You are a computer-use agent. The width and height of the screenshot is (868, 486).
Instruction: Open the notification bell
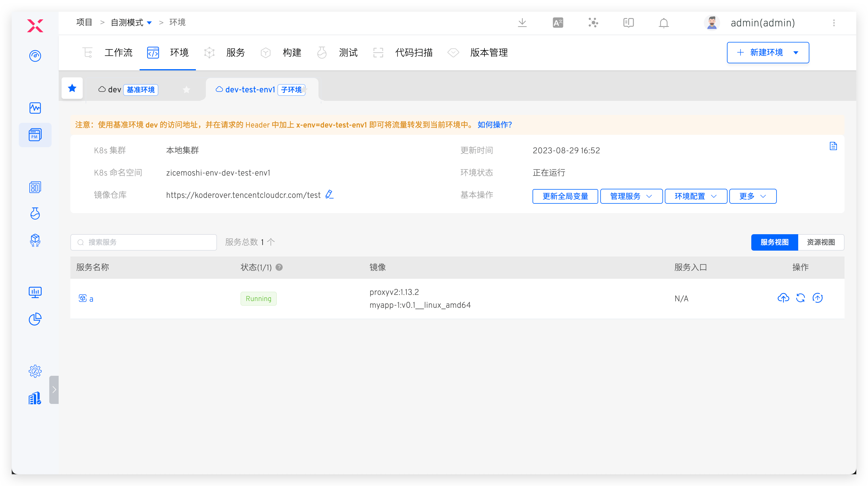click(x=664, y=23)
